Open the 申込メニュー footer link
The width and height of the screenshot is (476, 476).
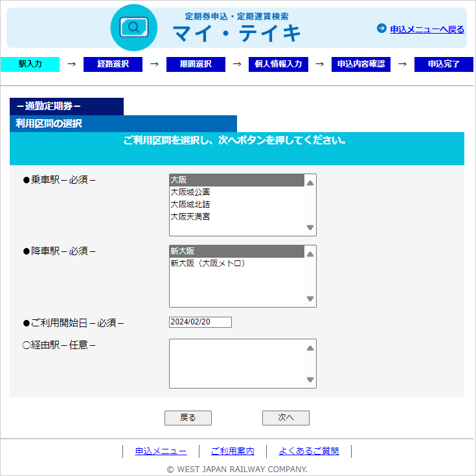click(x=161, y=451)
